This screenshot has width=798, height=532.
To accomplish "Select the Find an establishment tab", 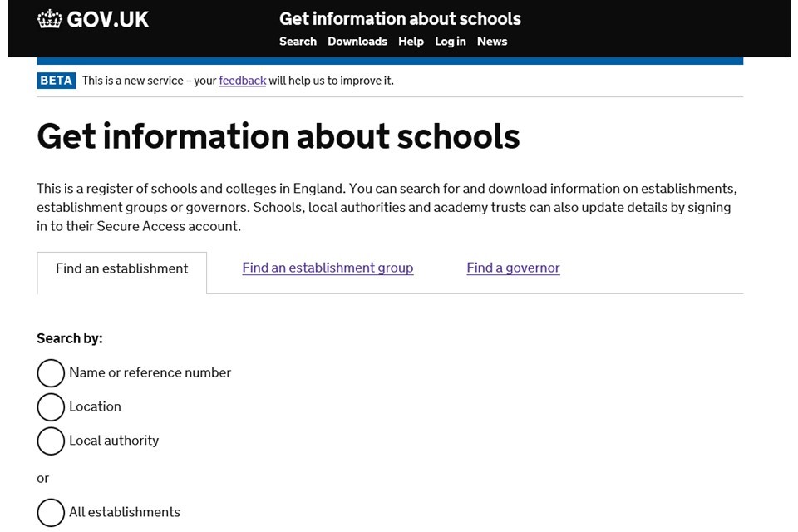I will (x=121, y=268).
